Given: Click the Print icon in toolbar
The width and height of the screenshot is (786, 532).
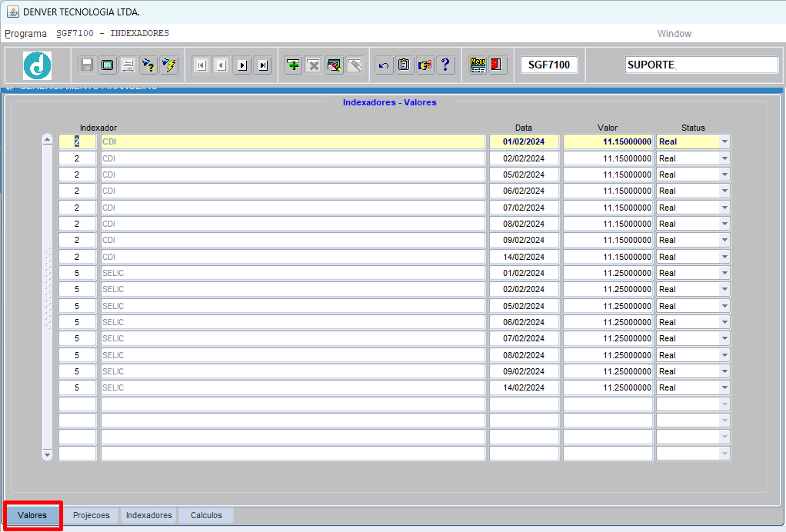Looking at the screenshot, I should click(128, 65).
